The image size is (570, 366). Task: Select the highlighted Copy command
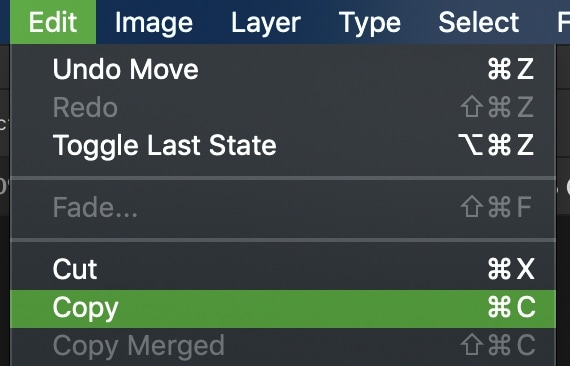pos(283,309)
